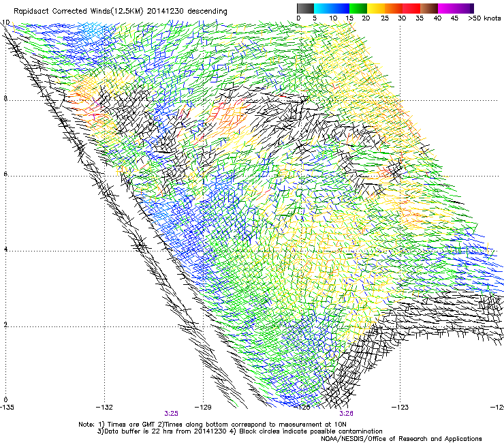
Task: Click the word 'descending' in the title
Action: [207, 12]
